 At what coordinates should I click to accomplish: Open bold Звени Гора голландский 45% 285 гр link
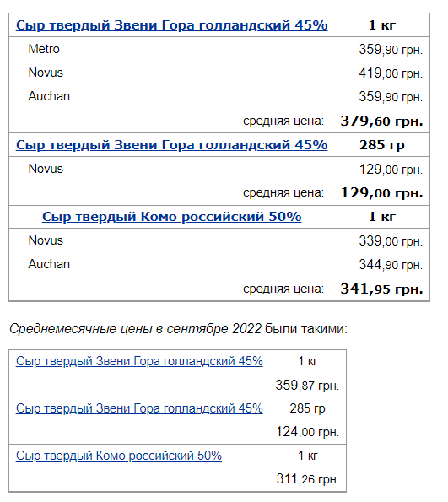(171, 145)
